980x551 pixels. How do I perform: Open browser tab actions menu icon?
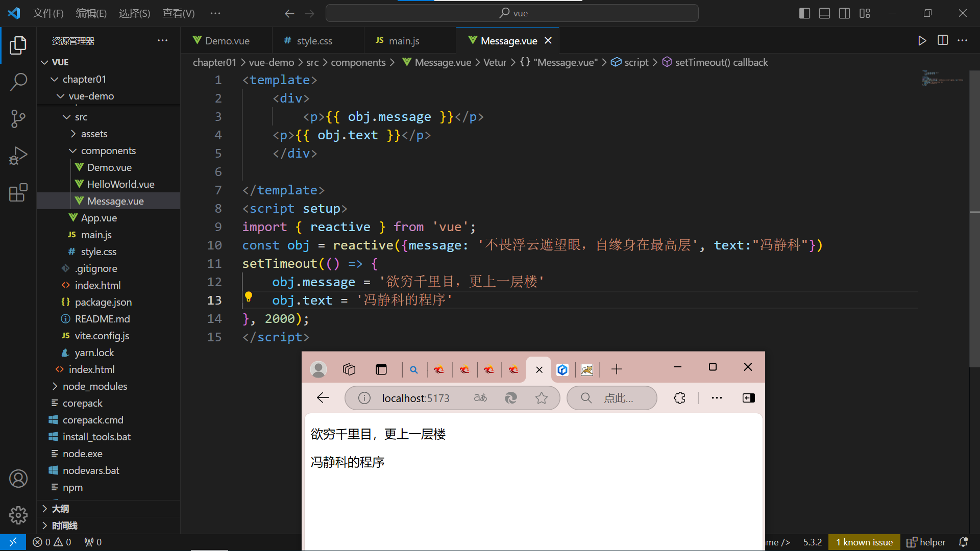pos(381,369)
